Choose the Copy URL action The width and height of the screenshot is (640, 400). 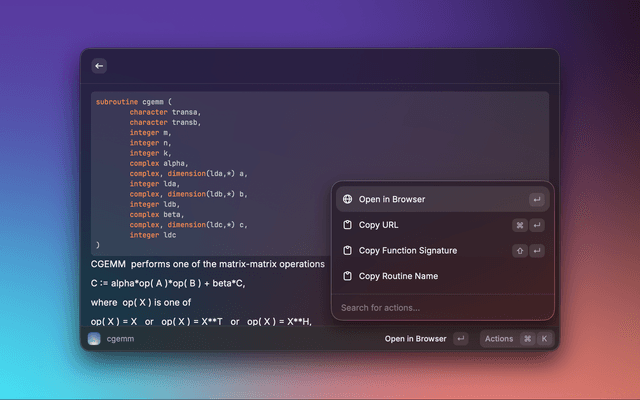tap(378, 225)
